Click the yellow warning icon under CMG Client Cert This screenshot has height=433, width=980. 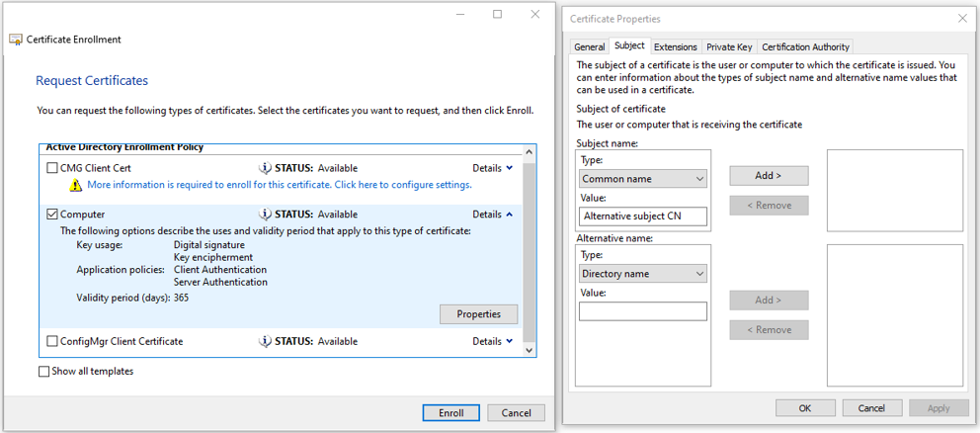[x=76, y=186]
